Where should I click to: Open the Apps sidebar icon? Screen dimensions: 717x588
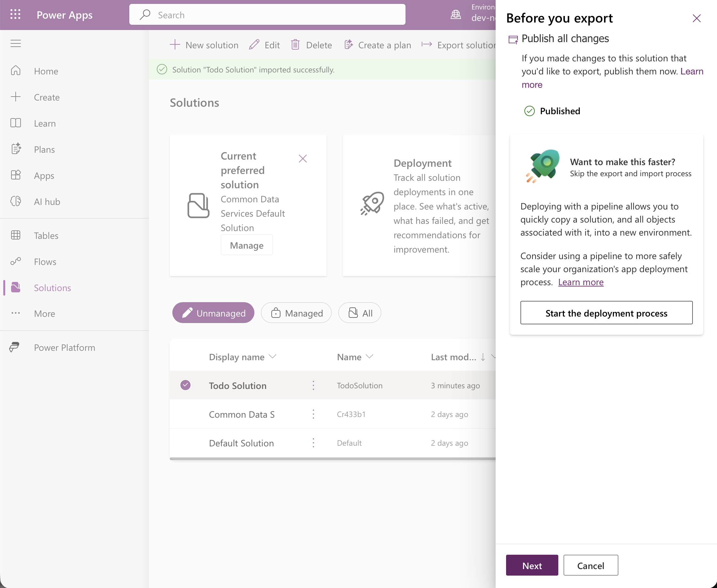[16, 175]
